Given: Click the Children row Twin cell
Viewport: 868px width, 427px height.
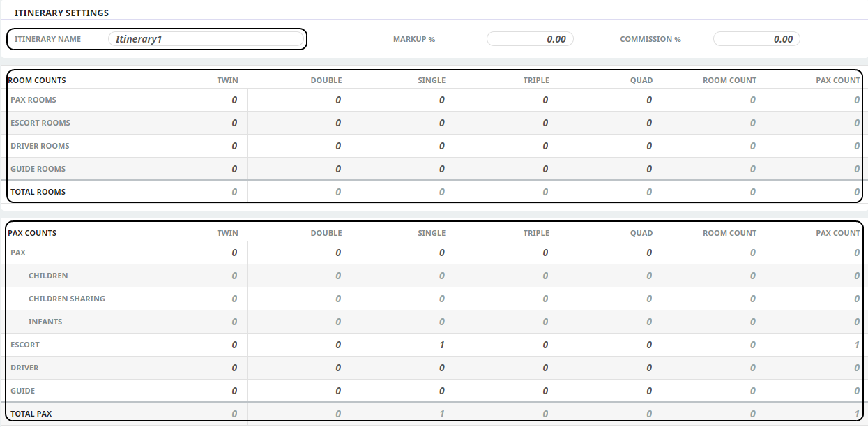Looking at the screenshot, I should tap(195, 276).
